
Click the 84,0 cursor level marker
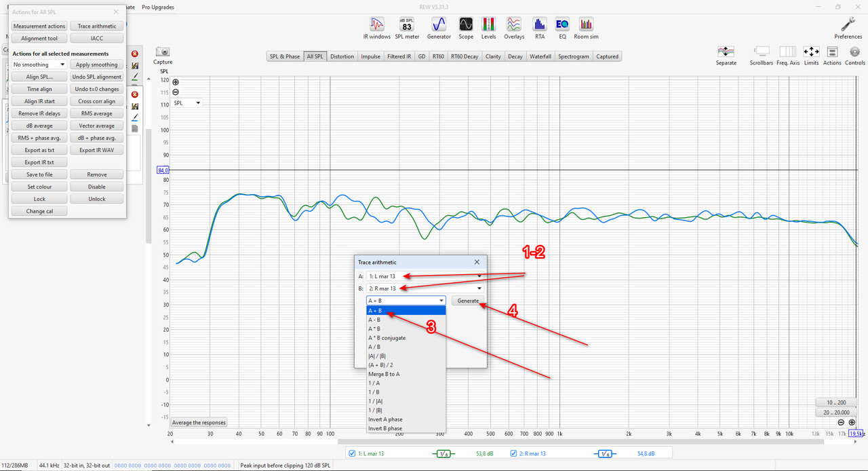(163, 170)
